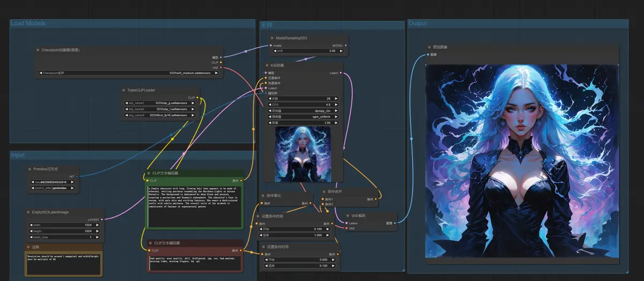Screen dimensions: 644x281
Task: Decrease the width value with left arrow
Action: tap(31, 225)
